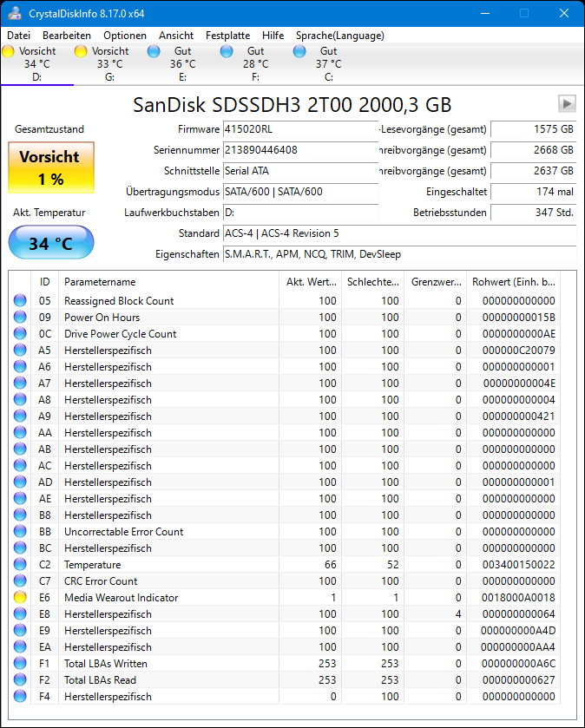The width and height of the screenshot is (585, 728).
Task: Click the status icon in row EA
Action: coord(20,646)
